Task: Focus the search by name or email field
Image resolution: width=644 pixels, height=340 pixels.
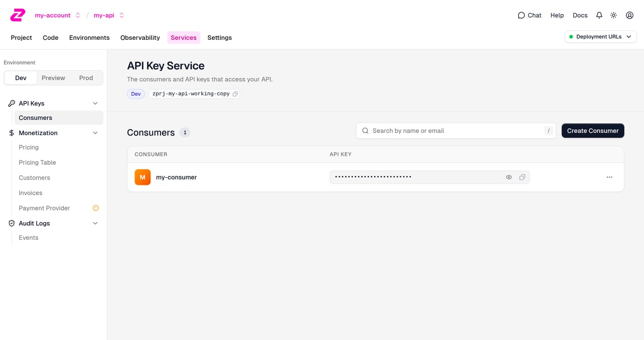Action: point(456,130)
